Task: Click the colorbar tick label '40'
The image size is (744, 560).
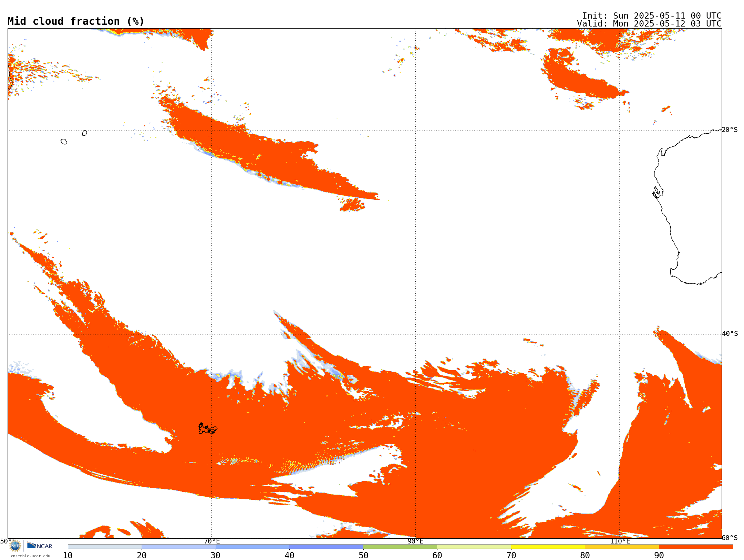Action: click(x=289, y=556)
